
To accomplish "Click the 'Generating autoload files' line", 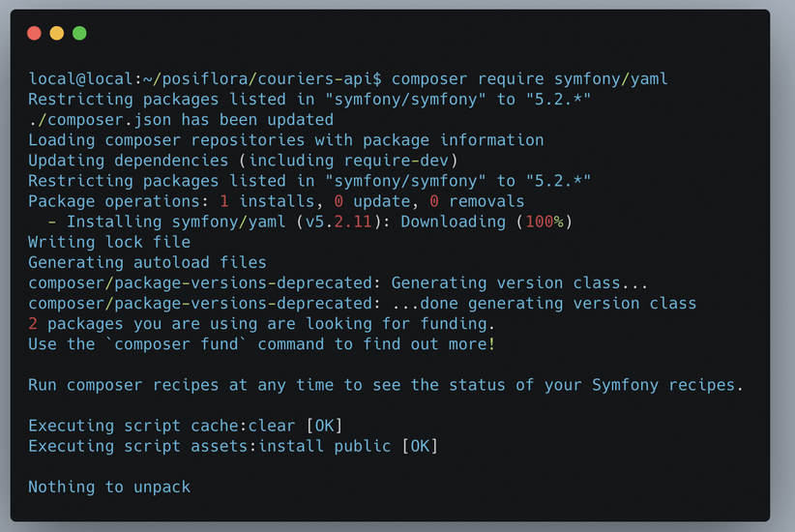I will tap(148, 262).
